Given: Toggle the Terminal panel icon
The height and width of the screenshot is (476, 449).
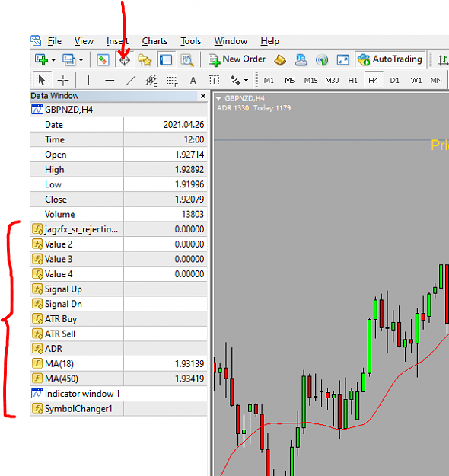Looking at the screenshot, I should click(x=166, y=59).
